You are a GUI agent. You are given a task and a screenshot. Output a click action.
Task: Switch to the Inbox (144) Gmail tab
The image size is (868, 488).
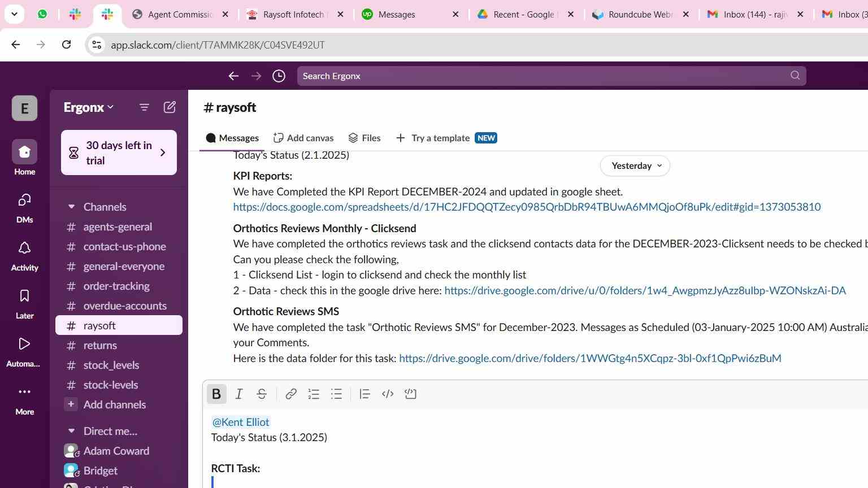(756, 14)
